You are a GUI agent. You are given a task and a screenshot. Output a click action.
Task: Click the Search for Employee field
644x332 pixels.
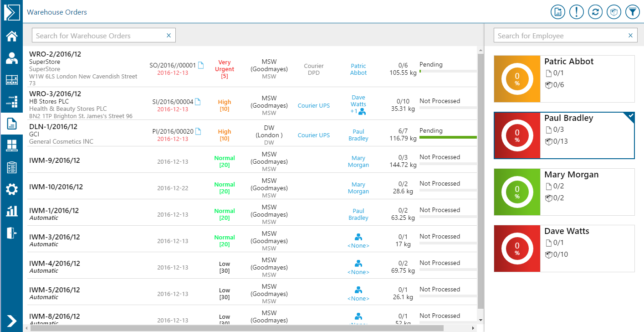[x=560, y=36]
